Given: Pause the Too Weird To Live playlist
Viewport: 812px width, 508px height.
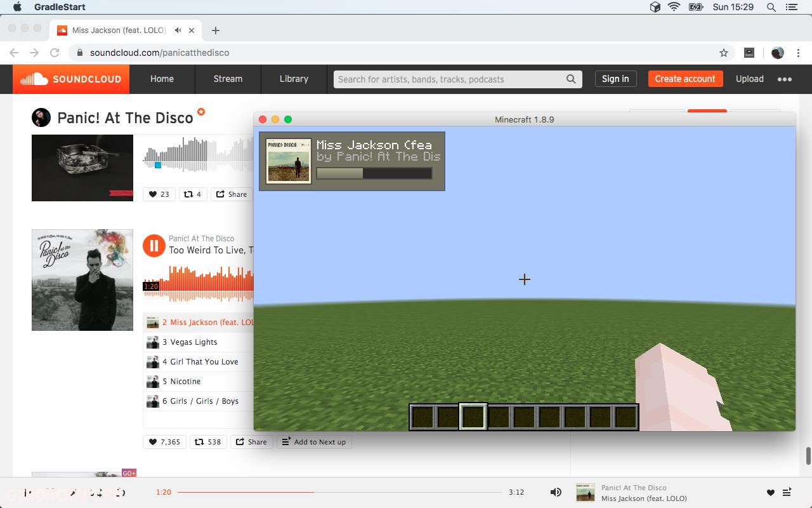Looking at the screenshot, I should coord(154,245).
